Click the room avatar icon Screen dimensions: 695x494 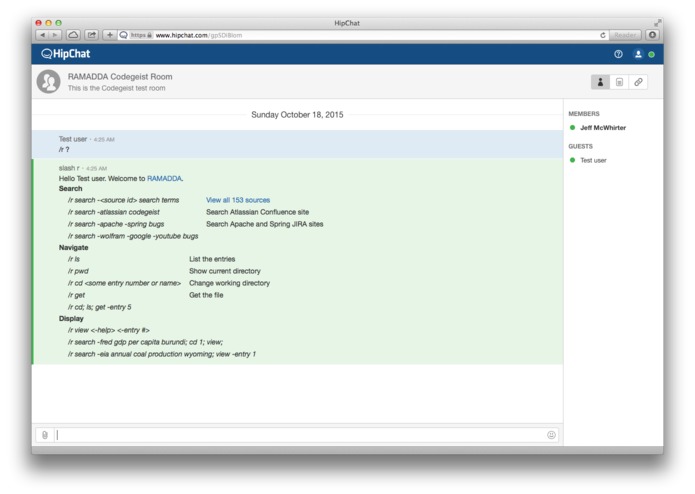[x=48, y=82]
